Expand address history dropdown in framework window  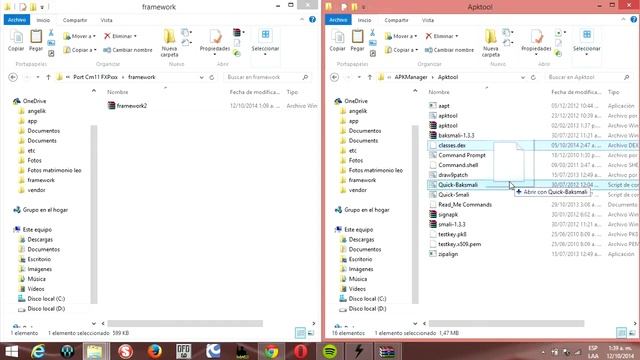click(x=202, y=77)
